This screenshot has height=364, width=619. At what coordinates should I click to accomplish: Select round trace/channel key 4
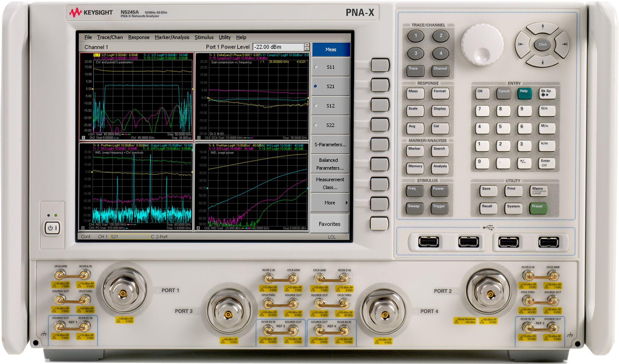[x=441, y=53]
